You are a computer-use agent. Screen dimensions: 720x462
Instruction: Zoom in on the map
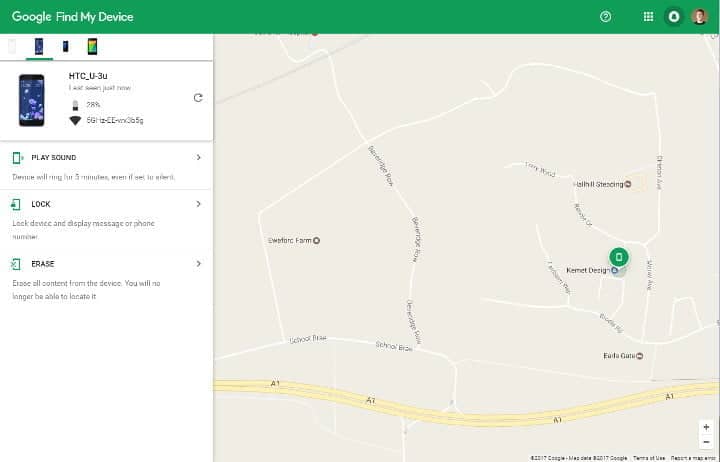coord(707,427)
